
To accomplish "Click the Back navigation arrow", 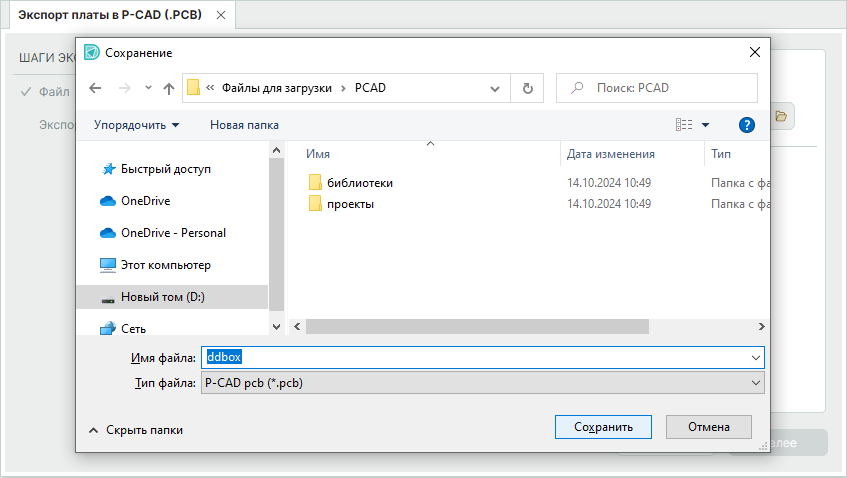I will point(95,88).
